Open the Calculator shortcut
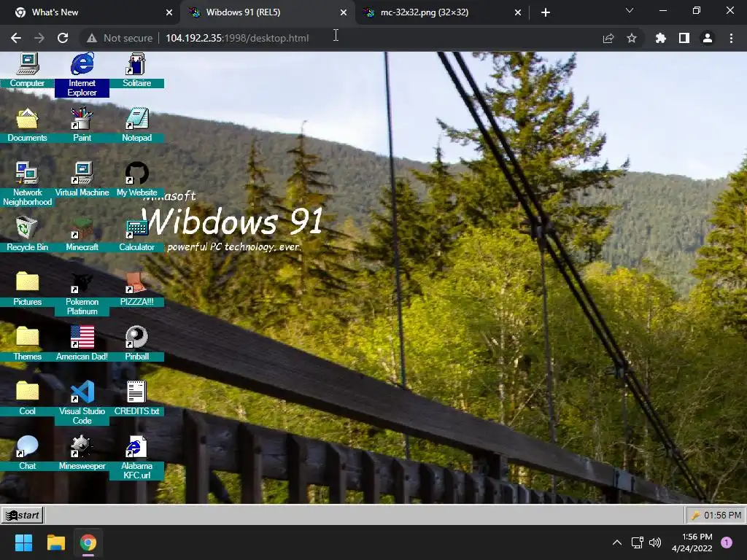Screen dimensions: 747x560 point(136,234)
